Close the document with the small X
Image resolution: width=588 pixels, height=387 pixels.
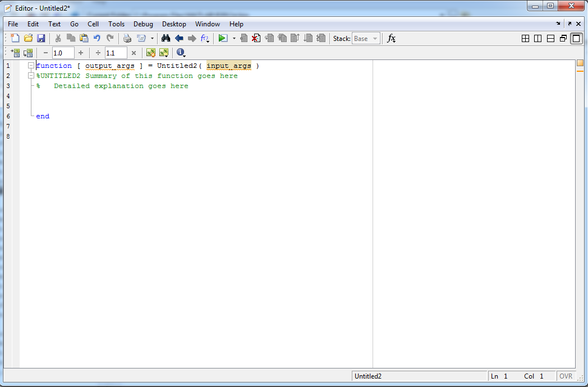(x=578, y=24)
